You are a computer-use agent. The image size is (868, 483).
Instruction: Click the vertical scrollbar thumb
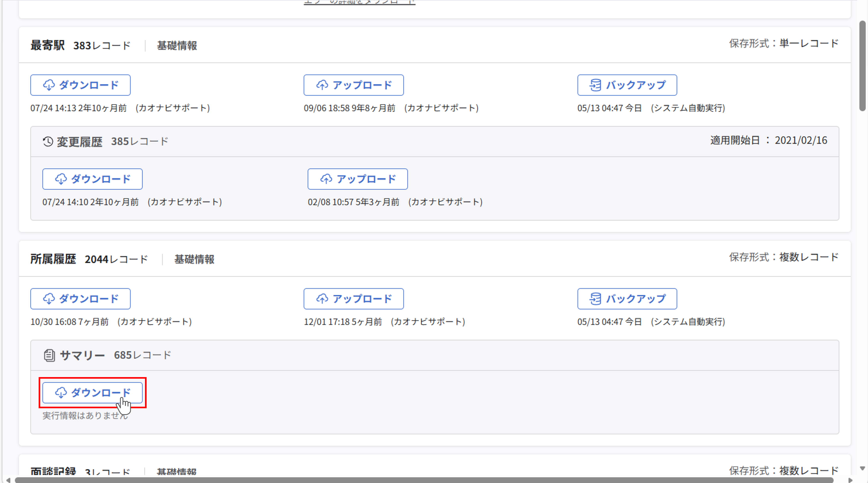pos(862,66)
